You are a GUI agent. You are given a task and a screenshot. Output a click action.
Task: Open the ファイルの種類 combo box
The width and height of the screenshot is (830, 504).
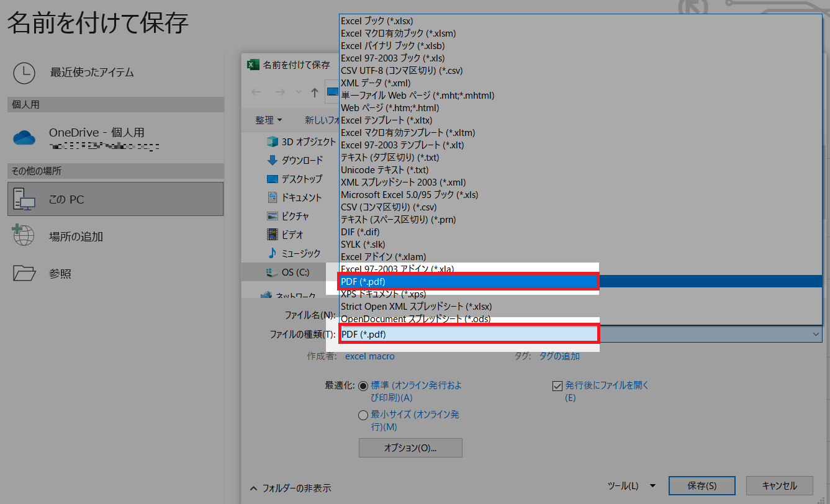tap(580, 334)
